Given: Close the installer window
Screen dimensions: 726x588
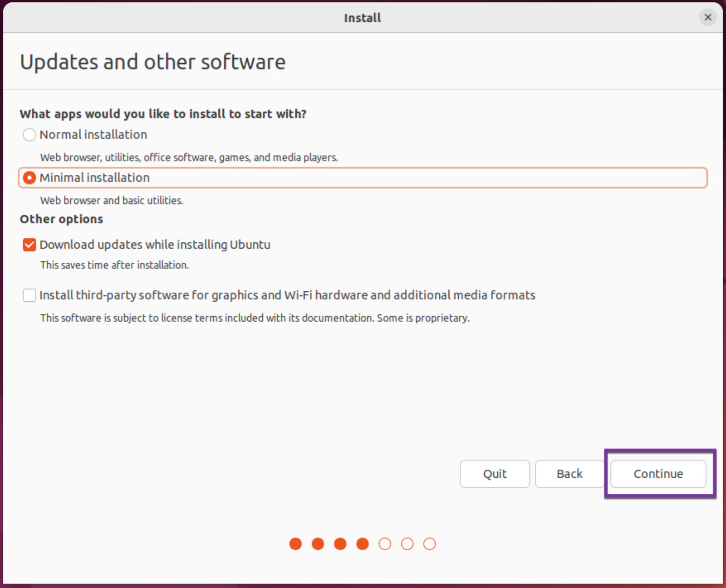Looking at the screenshot, I should 707,17.
